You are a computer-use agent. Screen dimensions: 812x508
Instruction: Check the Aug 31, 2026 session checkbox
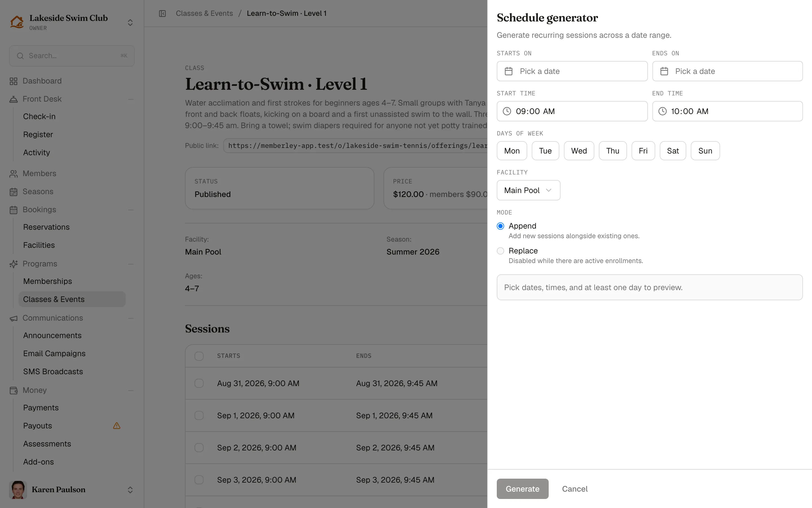coord(199,383)
